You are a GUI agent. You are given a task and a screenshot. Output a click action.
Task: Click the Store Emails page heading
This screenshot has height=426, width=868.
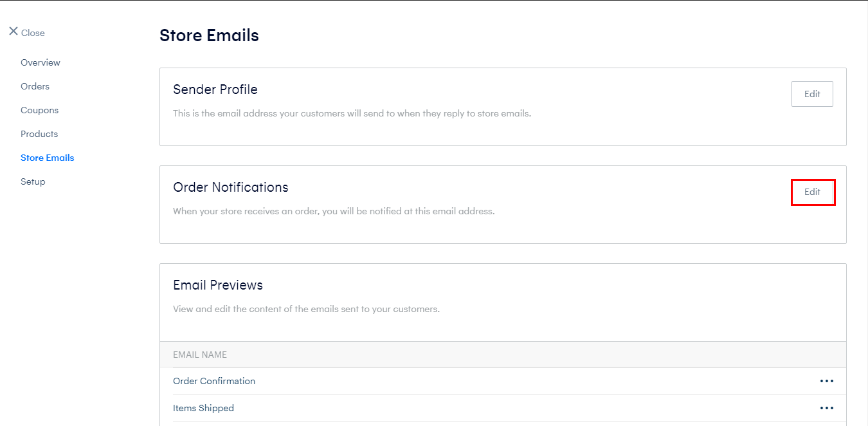(x=209, y=35)
